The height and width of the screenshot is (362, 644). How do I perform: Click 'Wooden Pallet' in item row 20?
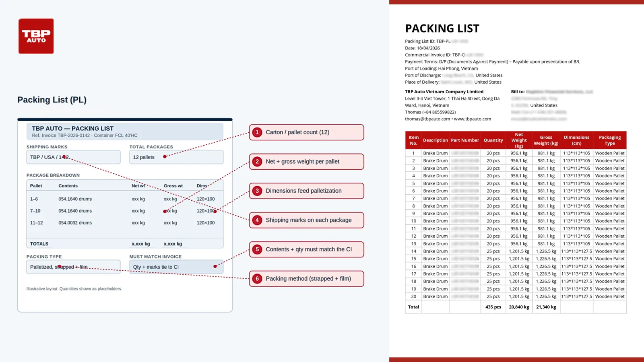pyautogui.click(x=610, y=296)
